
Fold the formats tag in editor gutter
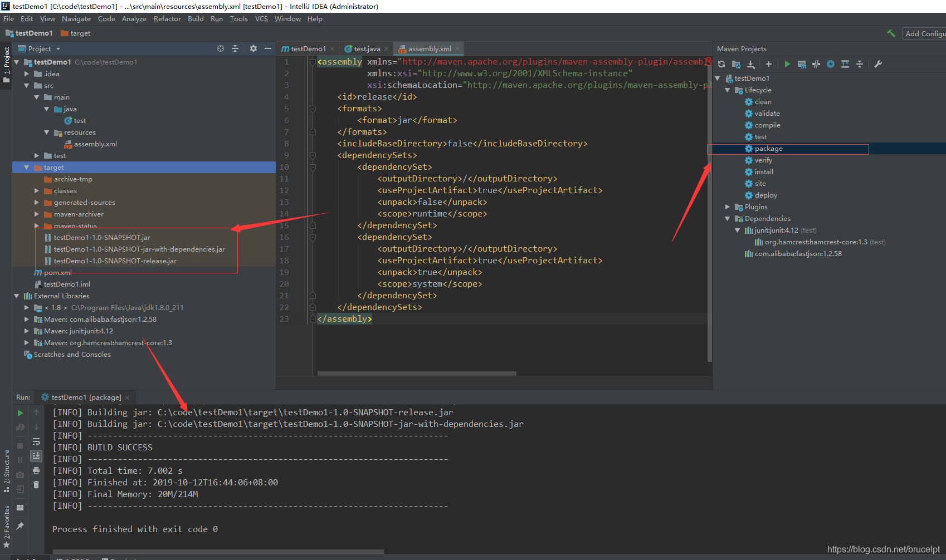pos(313,109)
